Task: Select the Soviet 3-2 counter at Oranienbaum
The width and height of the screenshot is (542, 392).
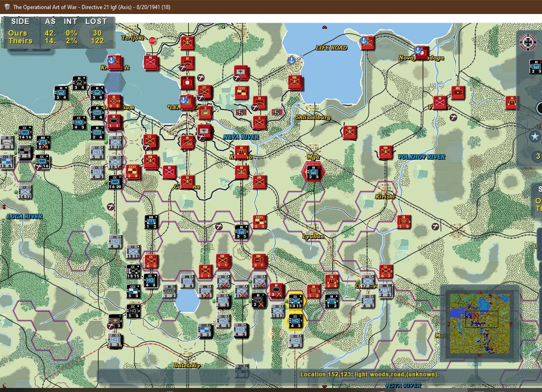Action: pyautogui.click(x=115, y=102)
